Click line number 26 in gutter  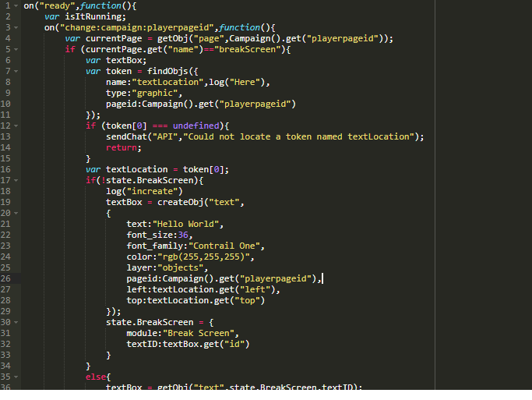pos(5,278)
